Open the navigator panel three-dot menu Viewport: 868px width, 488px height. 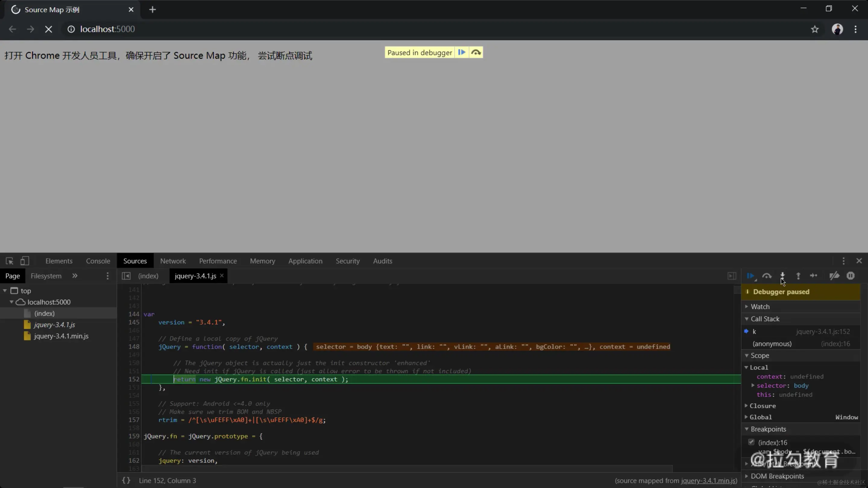pos(108,276)
